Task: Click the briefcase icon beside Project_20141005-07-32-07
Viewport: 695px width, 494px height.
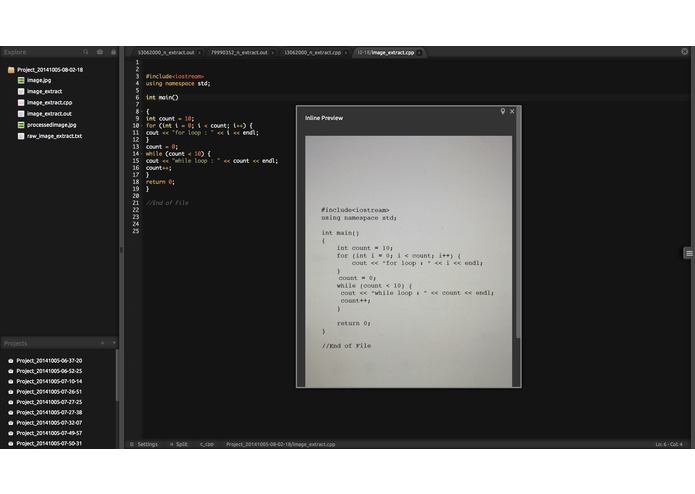Action: [11, 423]
